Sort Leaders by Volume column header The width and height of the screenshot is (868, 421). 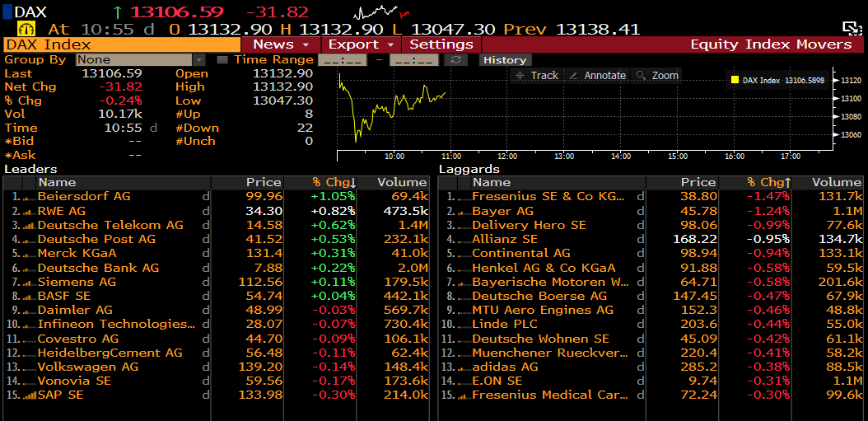[394, 182]
